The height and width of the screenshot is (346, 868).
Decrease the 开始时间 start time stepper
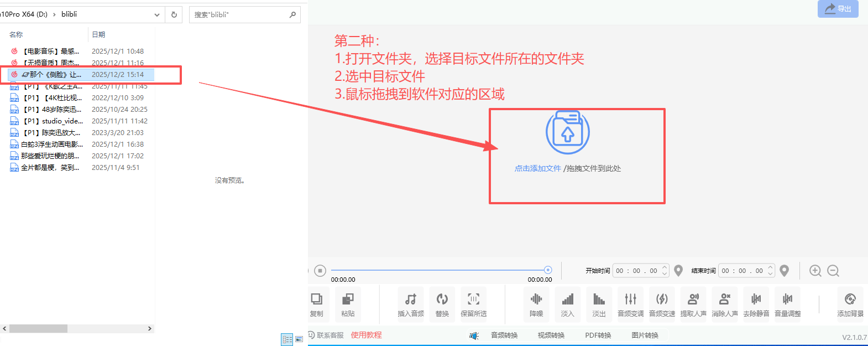(665, 274)
